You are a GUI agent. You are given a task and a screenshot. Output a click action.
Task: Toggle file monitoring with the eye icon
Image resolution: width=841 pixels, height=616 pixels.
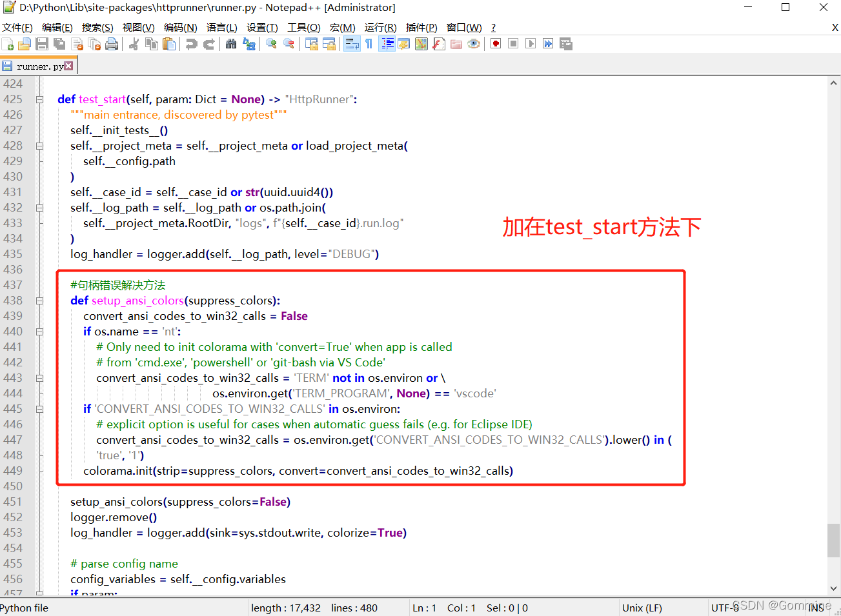[x=474, y=44]
